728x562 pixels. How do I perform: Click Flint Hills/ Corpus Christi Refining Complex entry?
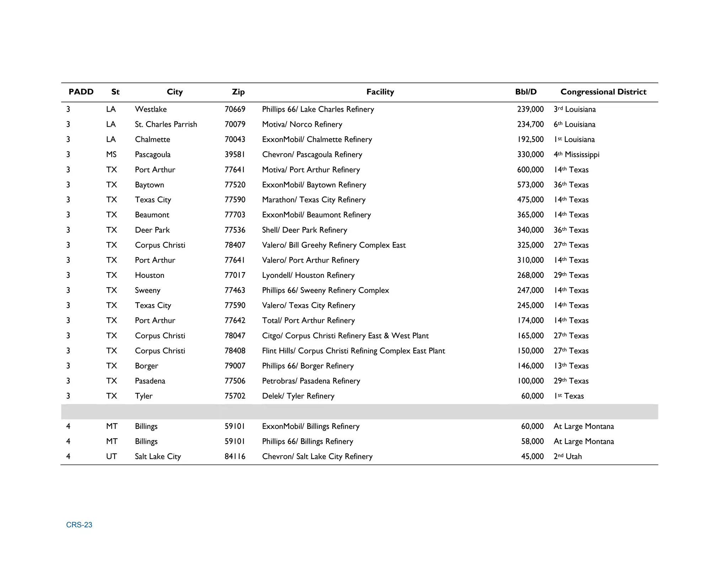pyautogui.click(x=353, y=351)
